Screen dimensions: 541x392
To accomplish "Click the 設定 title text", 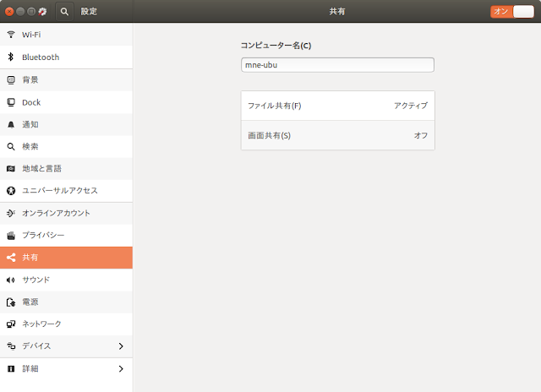I will 89,11.
